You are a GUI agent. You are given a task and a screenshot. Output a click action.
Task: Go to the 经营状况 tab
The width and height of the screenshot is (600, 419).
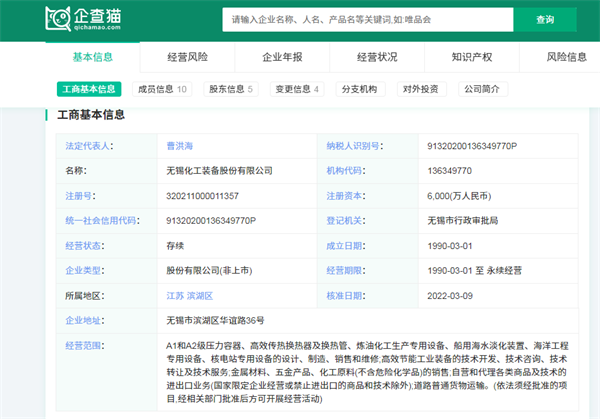[377, 57]
